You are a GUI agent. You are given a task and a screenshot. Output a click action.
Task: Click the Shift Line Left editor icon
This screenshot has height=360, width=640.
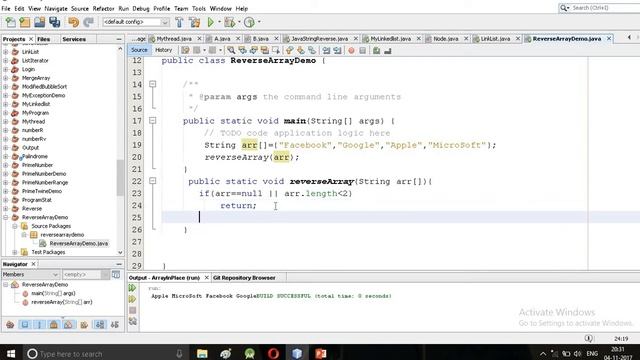pos(326,50)
